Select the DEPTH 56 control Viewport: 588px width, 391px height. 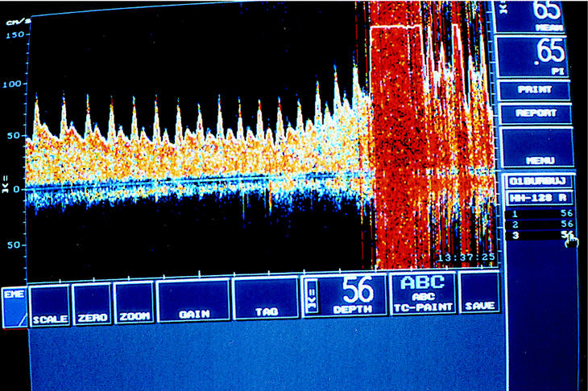(x=343, y=295)
